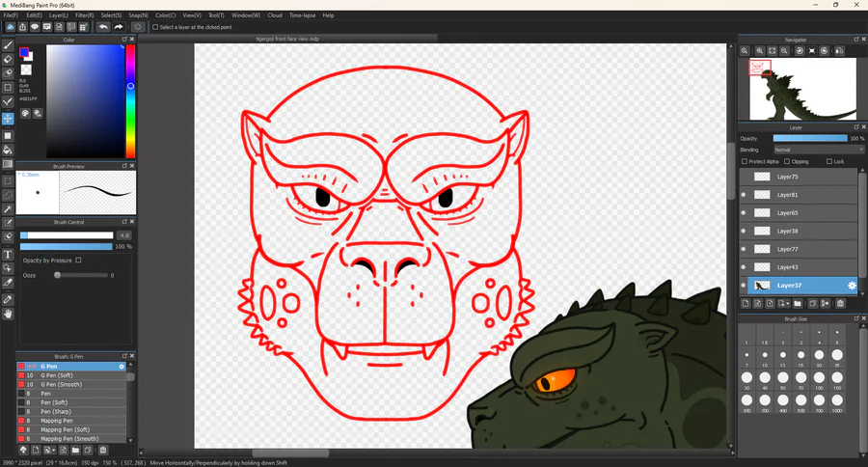Delete layer with trash icon in Layer panel
Screen dimensions: 868x467
tap(840, 303)
